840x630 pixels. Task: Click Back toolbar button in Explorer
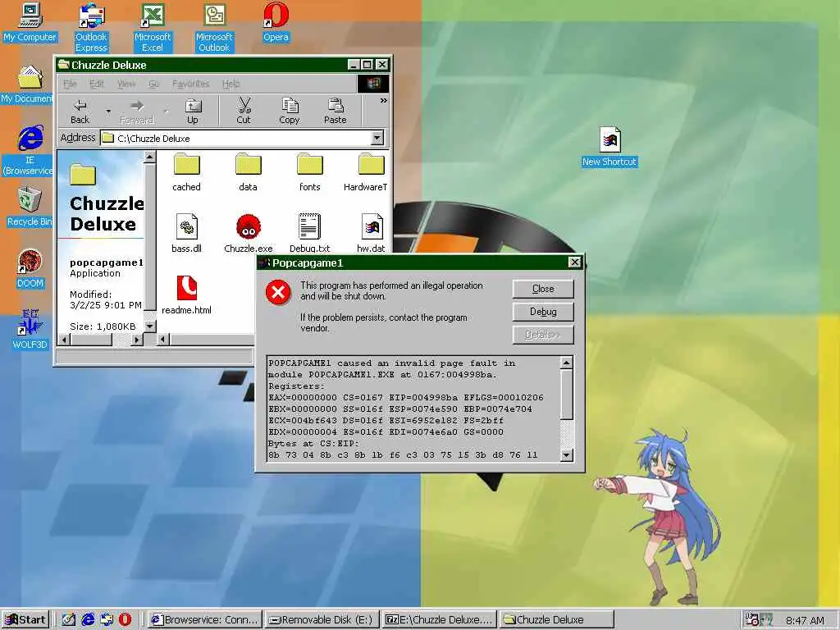tap(80, 112)
